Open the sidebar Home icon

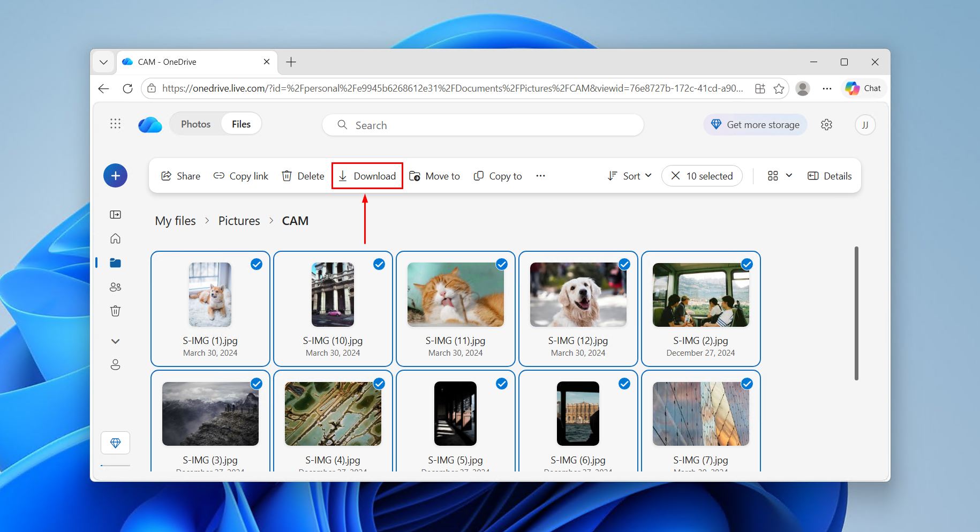[x=115, y=238]
